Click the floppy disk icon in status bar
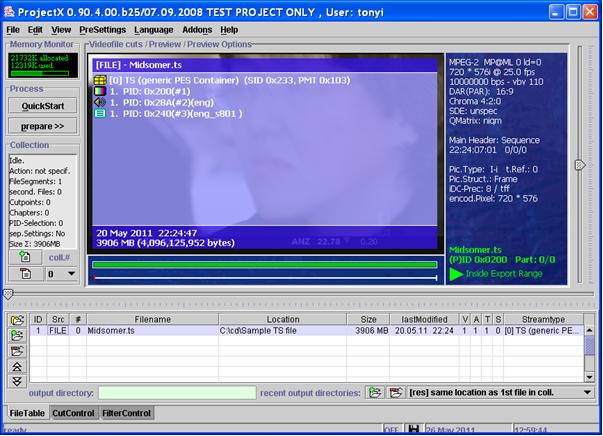The width and height of the screenshot is (603, 436). pos(413,429)
